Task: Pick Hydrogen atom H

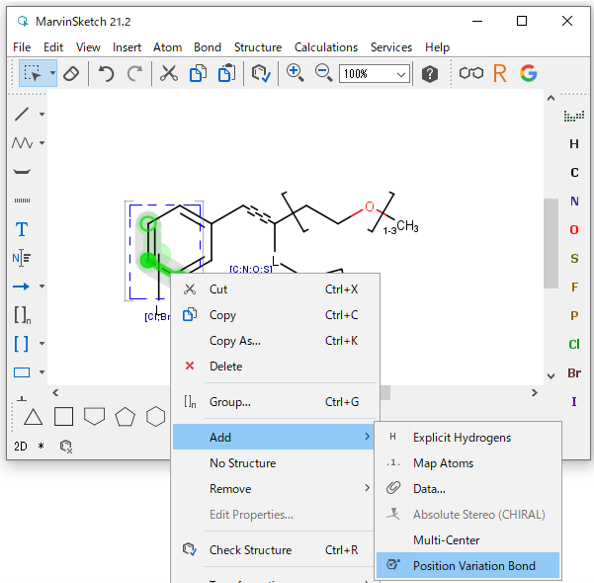Action: tap(574, 144)
